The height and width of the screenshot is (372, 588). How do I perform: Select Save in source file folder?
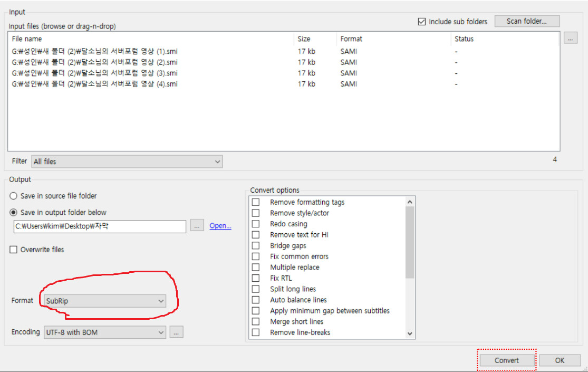(x=14, y=196)
